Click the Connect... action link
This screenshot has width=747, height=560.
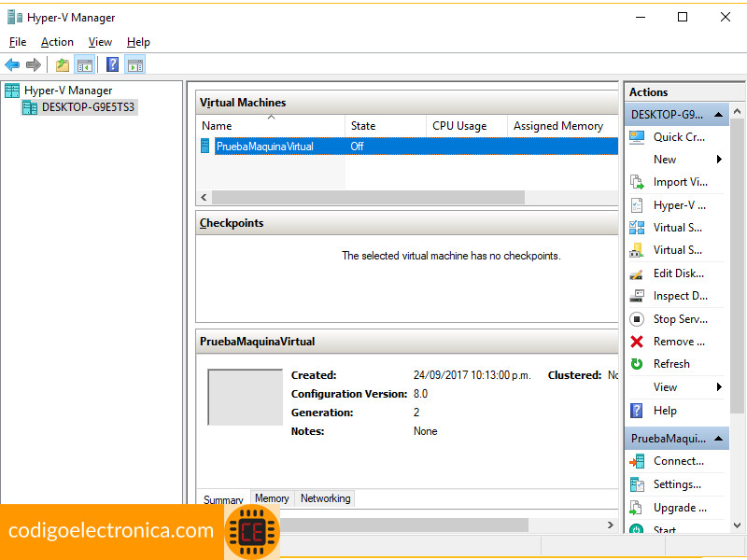(x=679, y=461)
